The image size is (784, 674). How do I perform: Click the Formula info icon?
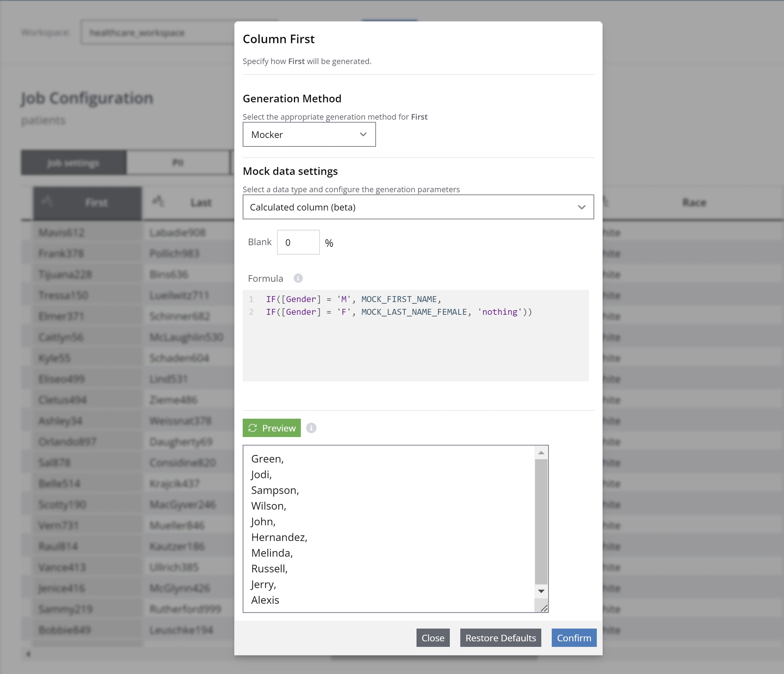coord(298,278)
